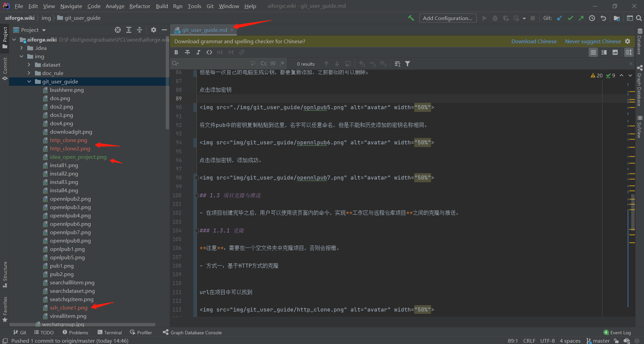Click the Bold formatting button
The width and height of the screenshot is (644, 344).
click(176, 52)
